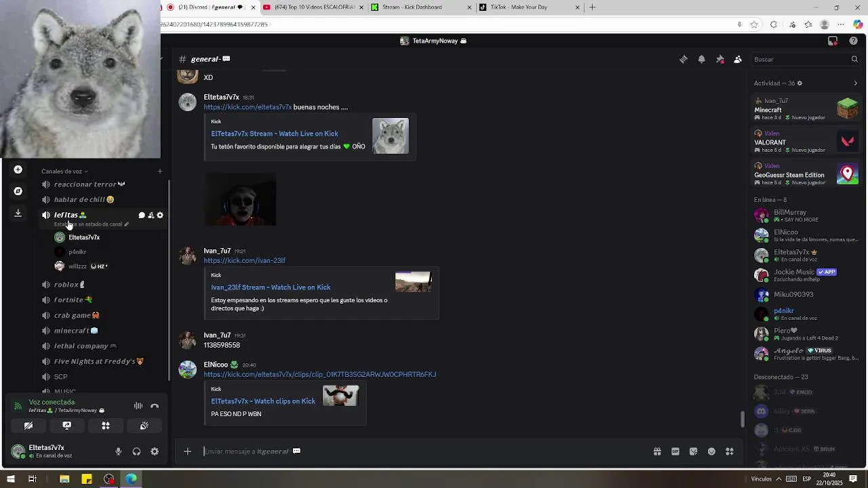Open Ivan_23lf Stream Watch Live link
Screen dimensions: 868x488
(x=271, y=287)
